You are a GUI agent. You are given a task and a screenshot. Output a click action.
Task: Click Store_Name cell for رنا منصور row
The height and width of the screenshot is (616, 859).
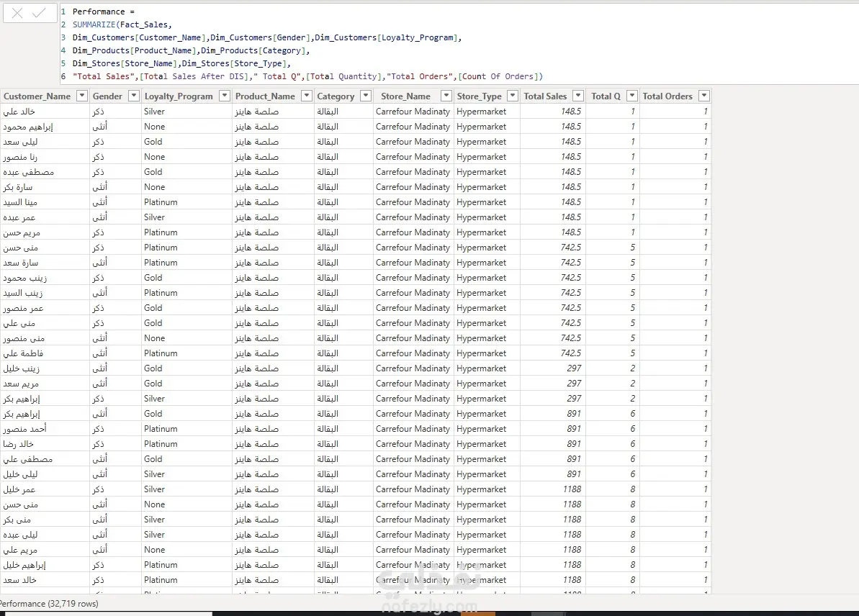point(413,157)
